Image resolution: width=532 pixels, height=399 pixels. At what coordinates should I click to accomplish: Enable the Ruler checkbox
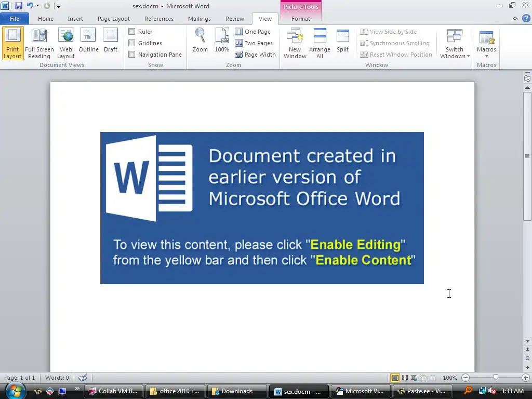(x=131, y=32)
